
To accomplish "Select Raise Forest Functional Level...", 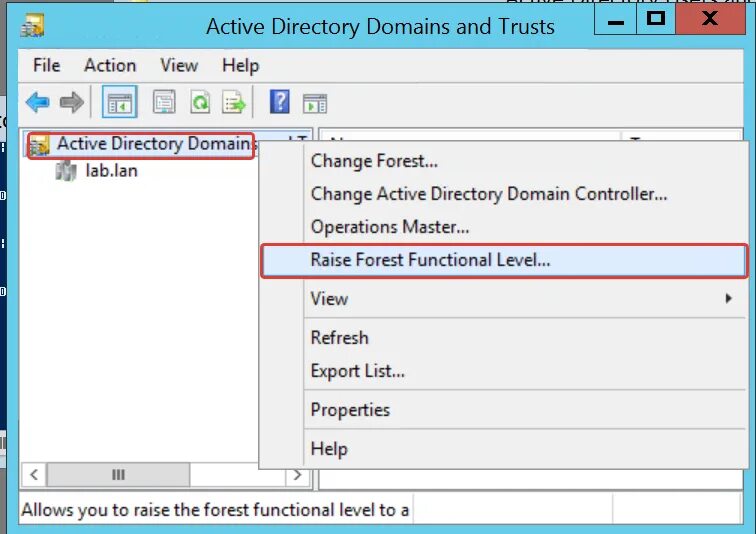I will [x=504, y=260].
